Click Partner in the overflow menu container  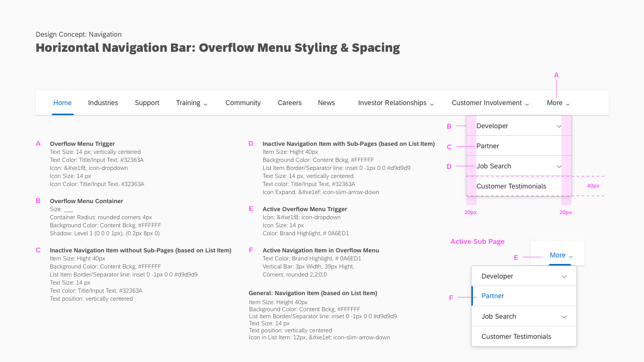pyautogui.click(x=487, y=146)
